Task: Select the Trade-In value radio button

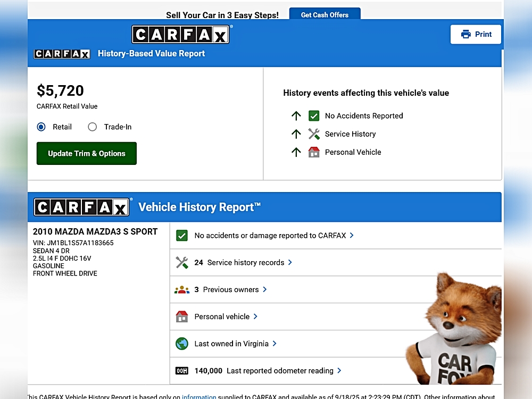Action: [92, 127]
